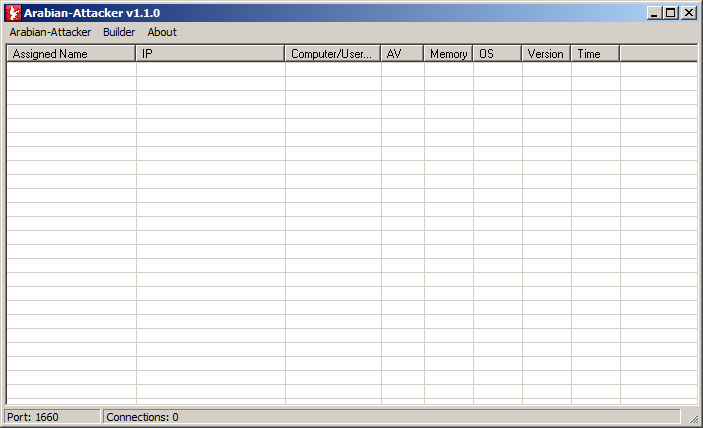Image resolution: width=703 pixels, height=428 pixels.
Task: Minimize the Arabian-Attacker window
Action: [654, 13]
